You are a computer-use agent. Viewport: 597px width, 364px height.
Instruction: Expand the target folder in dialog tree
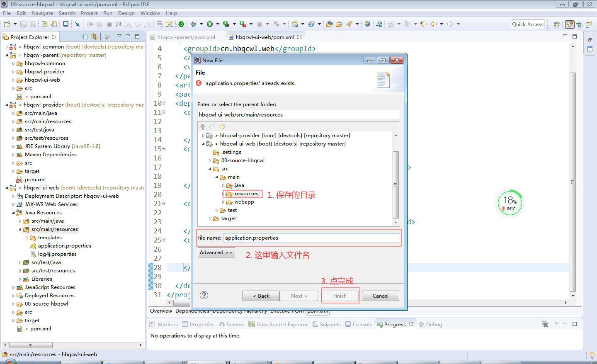[210, 218]
